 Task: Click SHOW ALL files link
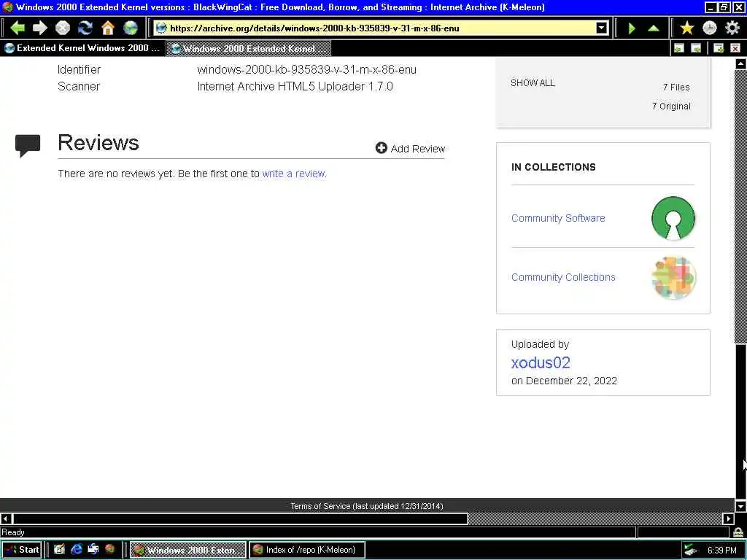(x=533, y=83)
